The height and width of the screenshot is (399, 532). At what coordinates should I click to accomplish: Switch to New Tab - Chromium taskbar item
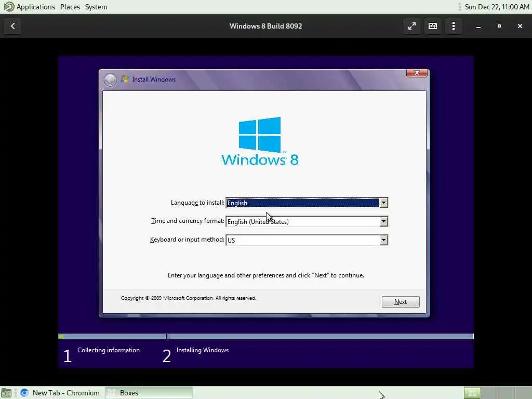60,393
